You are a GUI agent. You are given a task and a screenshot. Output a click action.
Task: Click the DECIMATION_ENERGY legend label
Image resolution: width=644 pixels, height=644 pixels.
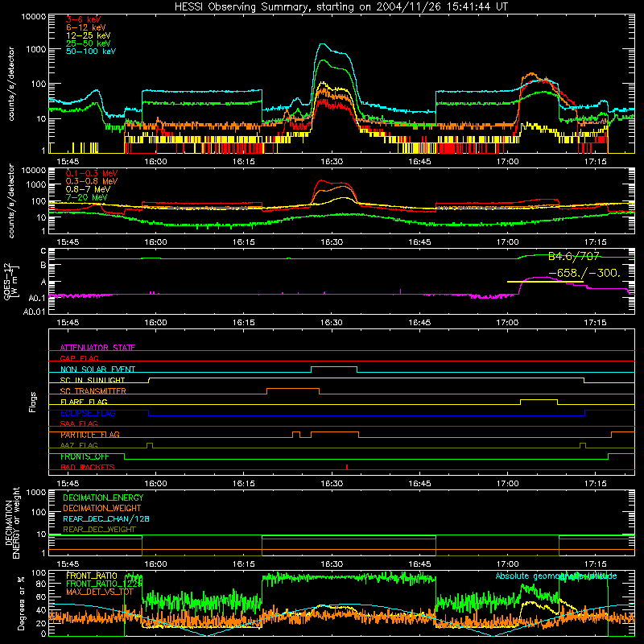[103, 497]
